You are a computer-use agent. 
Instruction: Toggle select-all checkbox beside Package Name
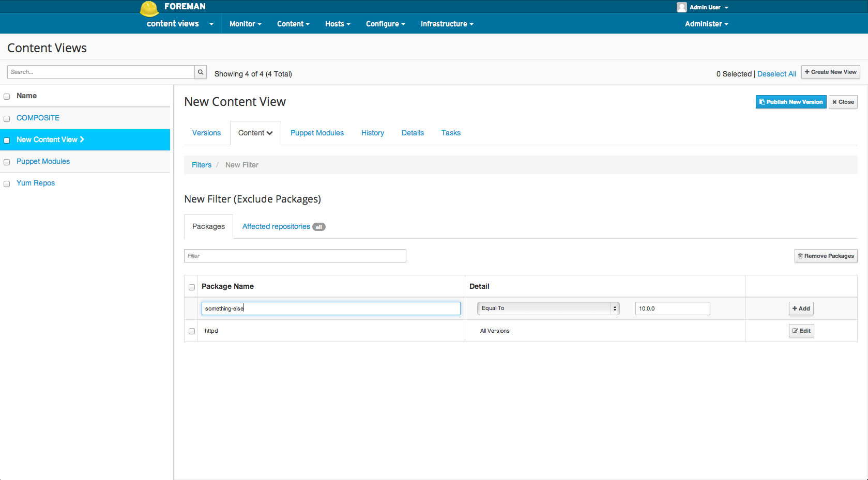(192, 287)
